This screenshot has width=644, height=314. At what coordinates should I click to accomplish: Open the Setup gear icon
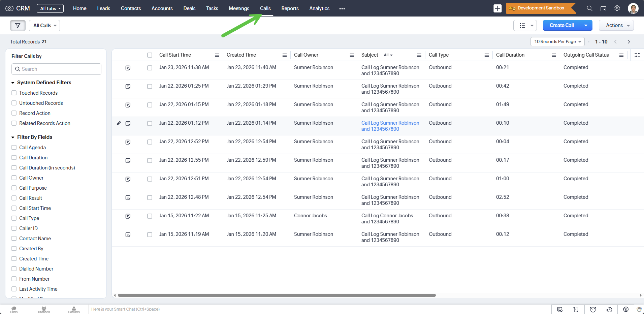coord(617,8)
